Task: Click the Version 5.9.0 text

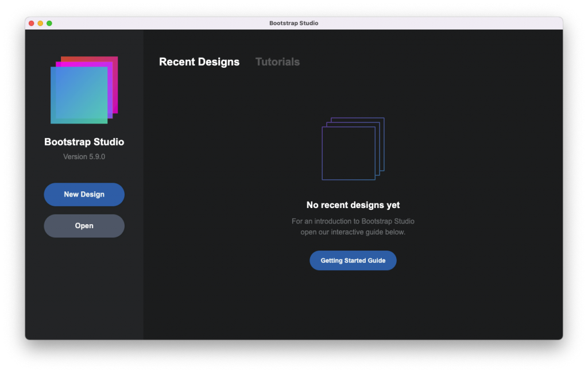Action: click(x=84, y=157)
